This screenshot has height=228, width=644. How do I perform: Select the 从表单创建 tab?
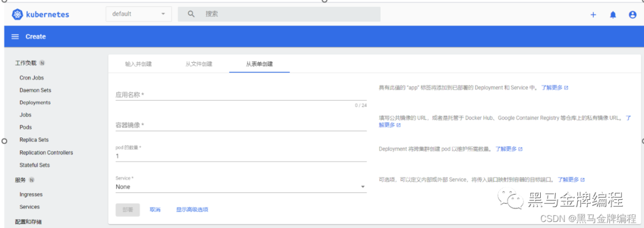(259, 64)
